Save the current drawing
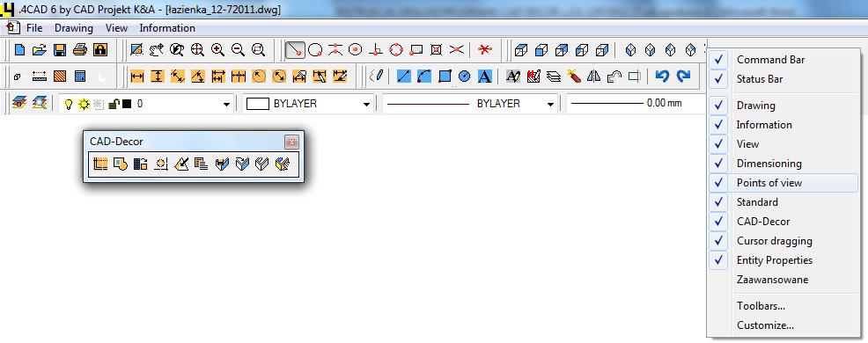The height and width of the screenshot is (343, 868). pos(60,50)
